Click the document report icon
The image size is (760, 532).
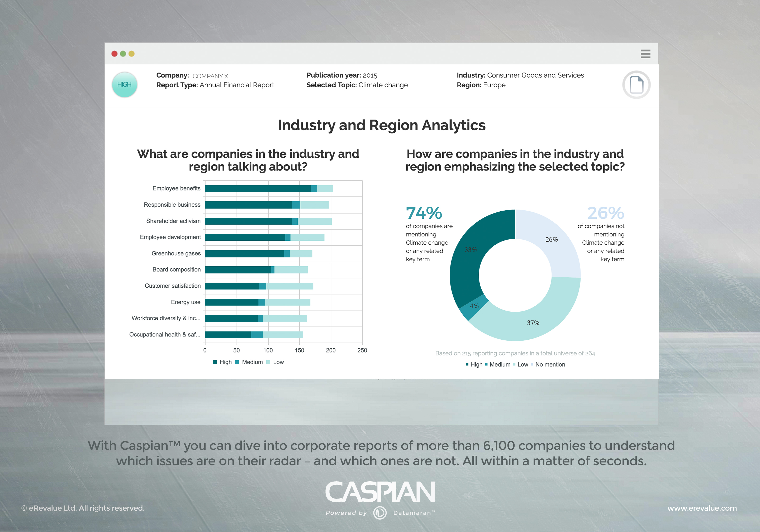click(x=636, y=85)
